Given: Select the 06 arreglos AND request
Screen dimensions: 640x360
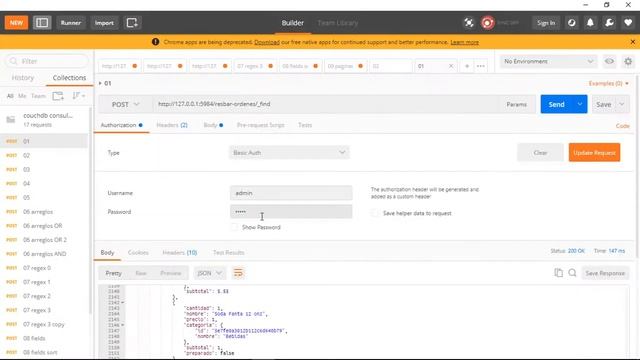Looking at the screenshot, I should [44, 254].
